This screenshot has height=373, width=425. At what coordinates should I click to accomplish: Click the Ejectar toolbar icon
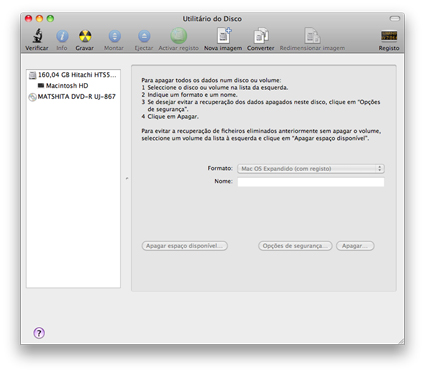144,36
